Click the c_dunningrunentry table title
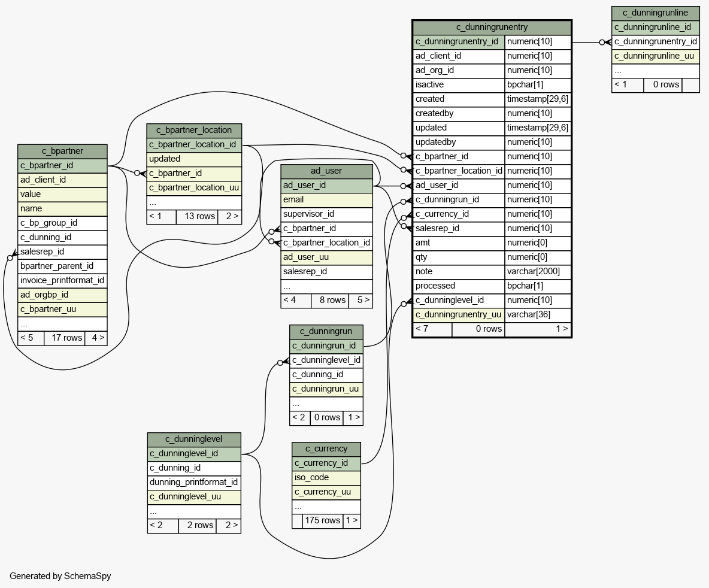Viewport: 709px width, 588px height. pyautogui.click(x=492, y=27)
